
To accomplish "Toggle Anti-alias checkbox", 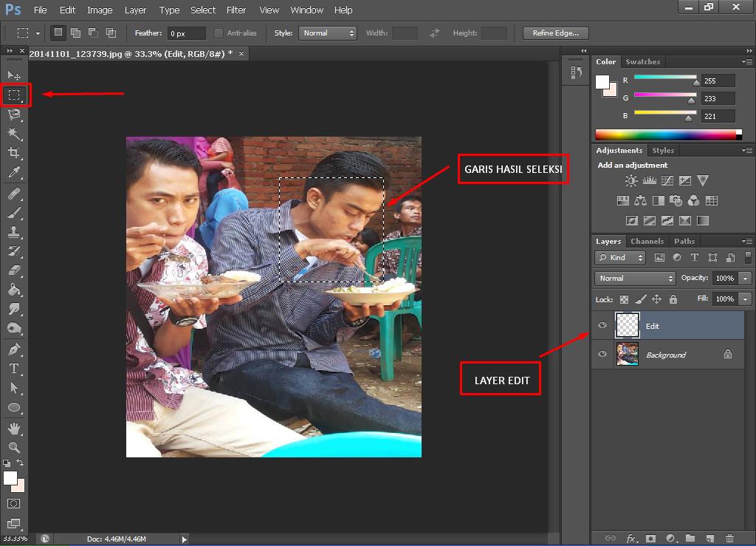I will point(219,33).
